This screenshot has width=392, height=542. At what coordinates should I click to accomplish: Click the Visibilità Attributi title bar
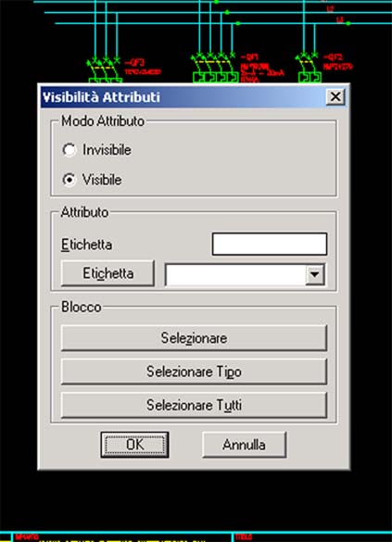click(183, 97)
